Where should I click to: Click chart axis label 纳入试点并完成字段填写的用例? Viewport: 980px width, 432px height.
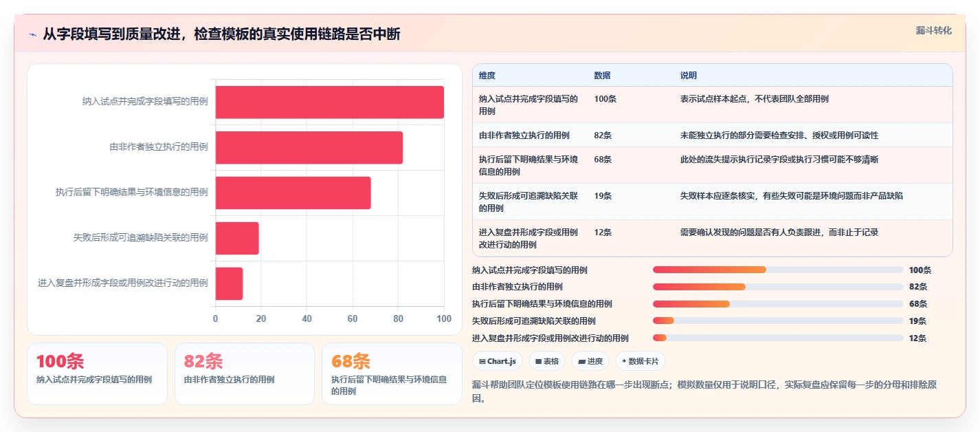click(x=145, y=102)
